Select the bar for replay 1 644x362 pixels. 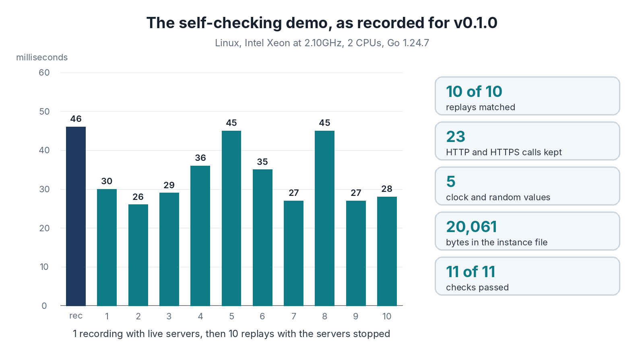[x=107, y=247]
